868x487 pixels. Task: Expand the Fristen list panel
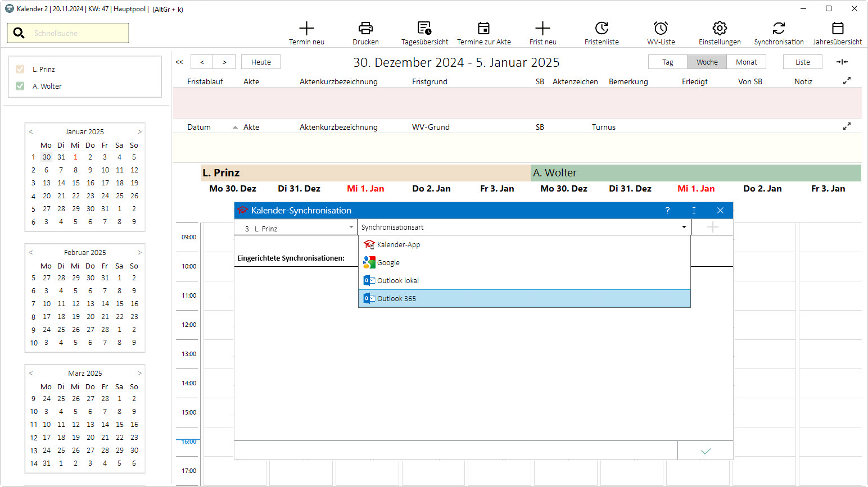pyautogui.click(x=847, y=81)
